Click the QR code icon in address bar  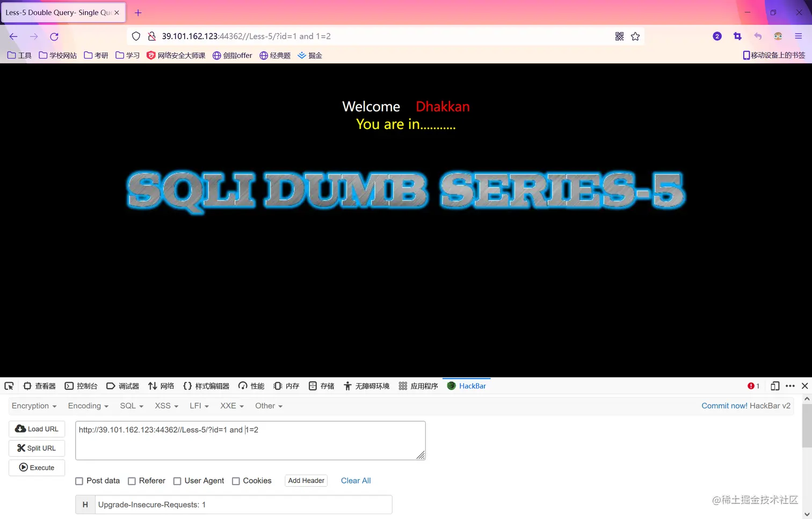tap(619, 36)
